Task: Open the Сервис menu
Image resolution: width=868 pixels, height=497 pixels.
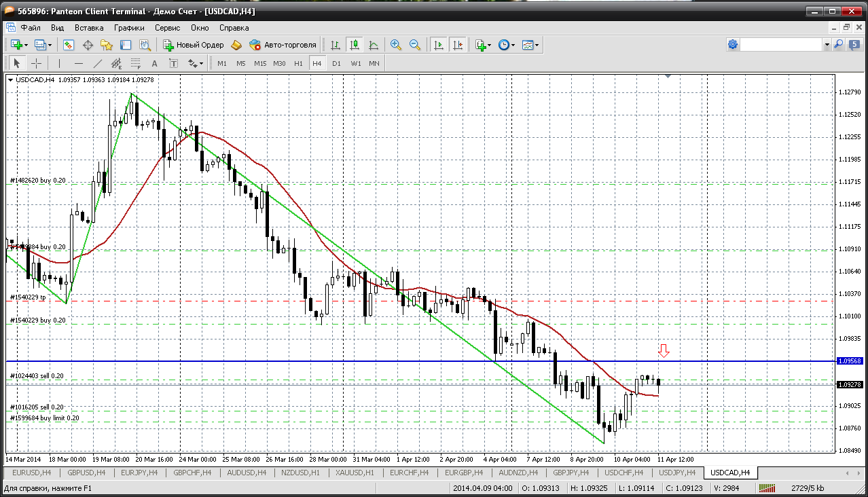Action: click(x=167, y=28)
